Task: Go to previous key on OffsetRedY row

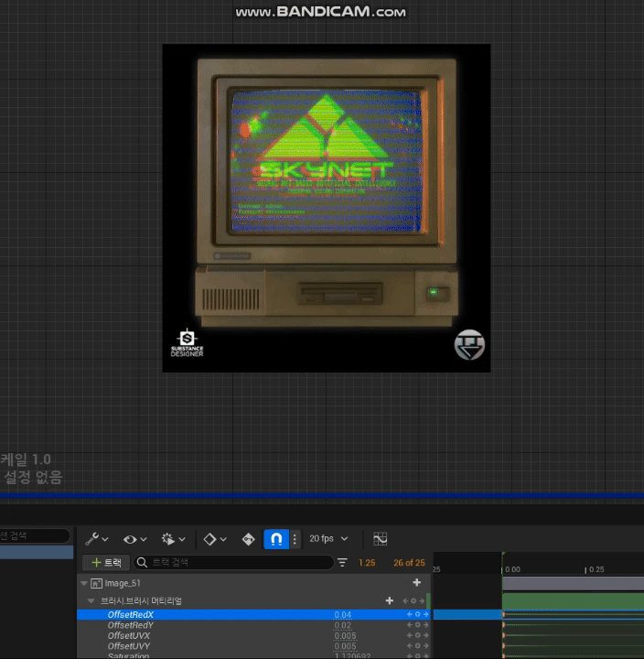Action: coord(410,625)
